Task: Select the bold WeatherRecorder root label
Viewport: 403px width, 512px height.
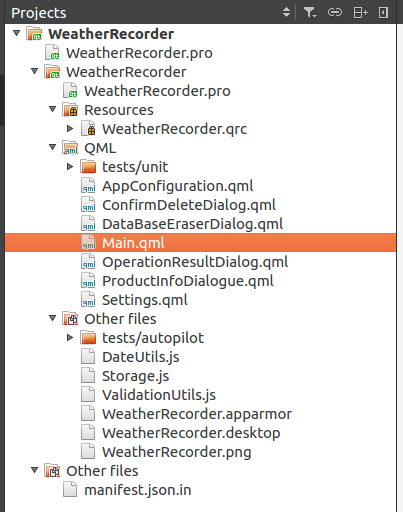Action: 111,34
